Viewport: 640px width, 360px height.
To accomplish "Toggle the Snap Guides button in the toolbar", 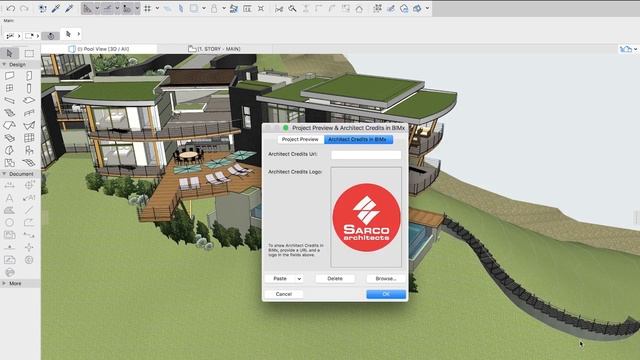I will click(107, 8).
